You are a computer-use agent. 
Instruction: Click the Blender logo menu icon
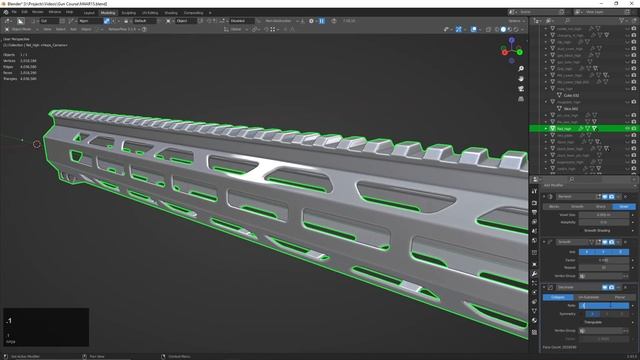(6, 12)
